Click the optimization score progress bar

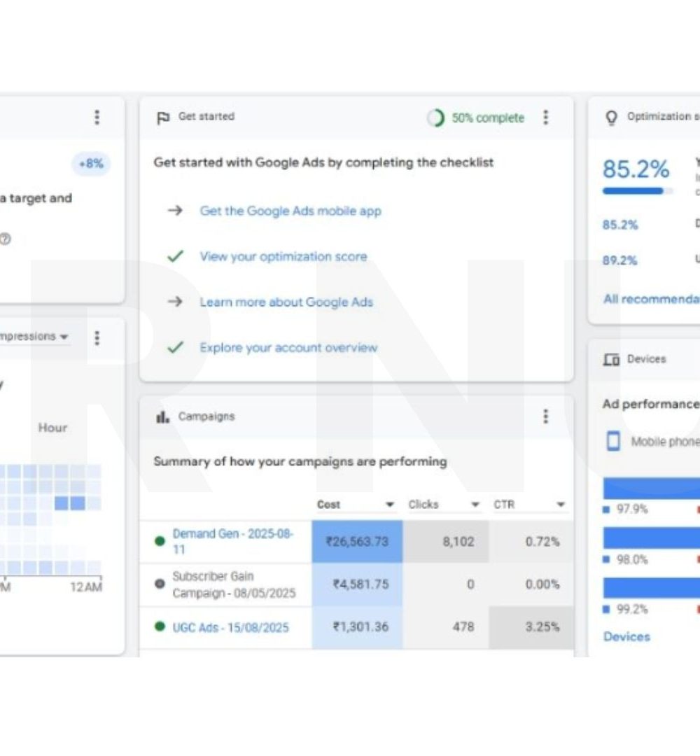tap(637, 191)
